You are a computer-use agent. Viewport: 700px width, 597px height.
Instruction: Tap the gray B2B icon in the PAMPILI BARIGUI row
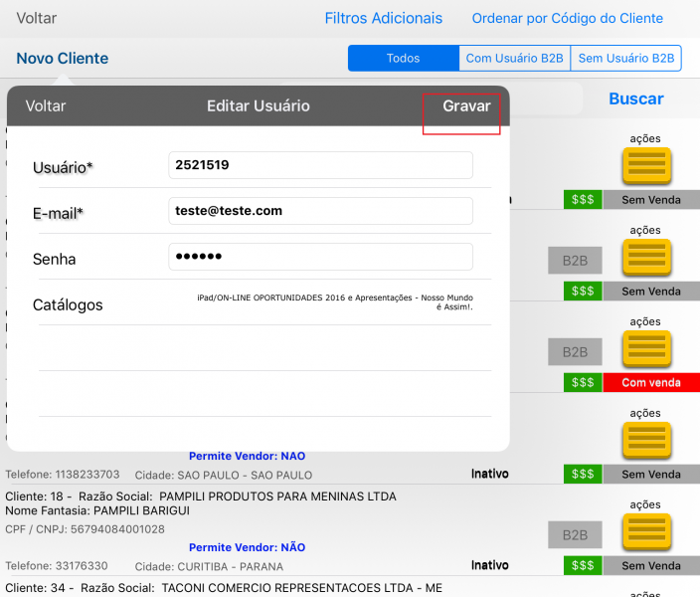coord(575,535)
